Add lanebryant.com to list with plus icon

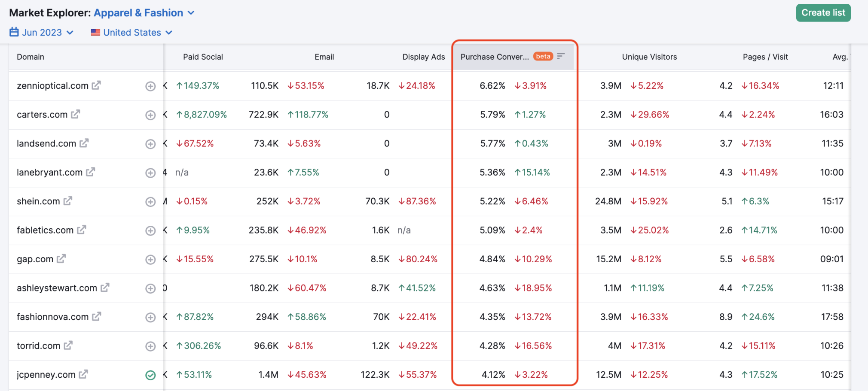pyautogui.click(x=150, y=173)
